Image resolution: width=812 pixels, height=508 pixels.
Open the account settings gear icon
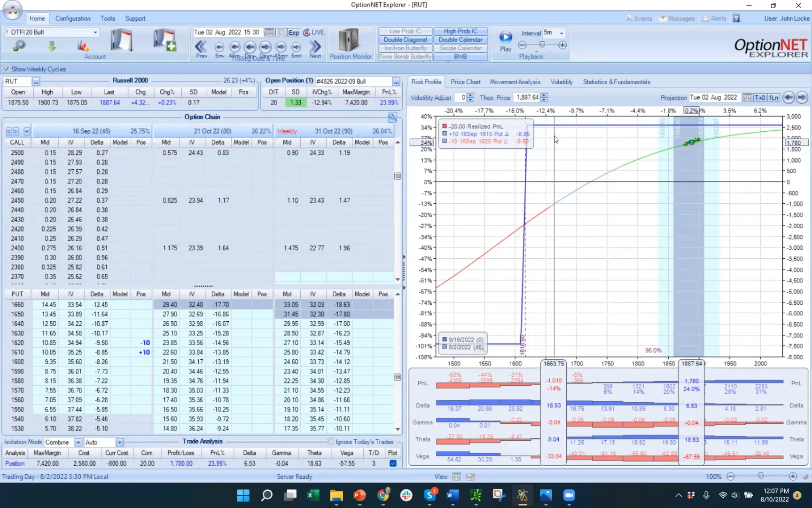19,46
